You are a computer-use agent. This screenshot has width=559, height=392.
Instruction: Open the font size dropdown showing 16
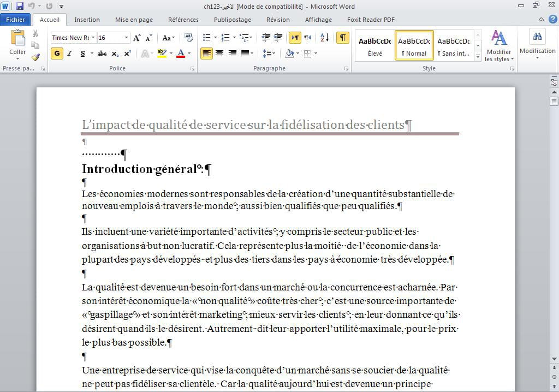pyautogui.click(x=126, y=38)
